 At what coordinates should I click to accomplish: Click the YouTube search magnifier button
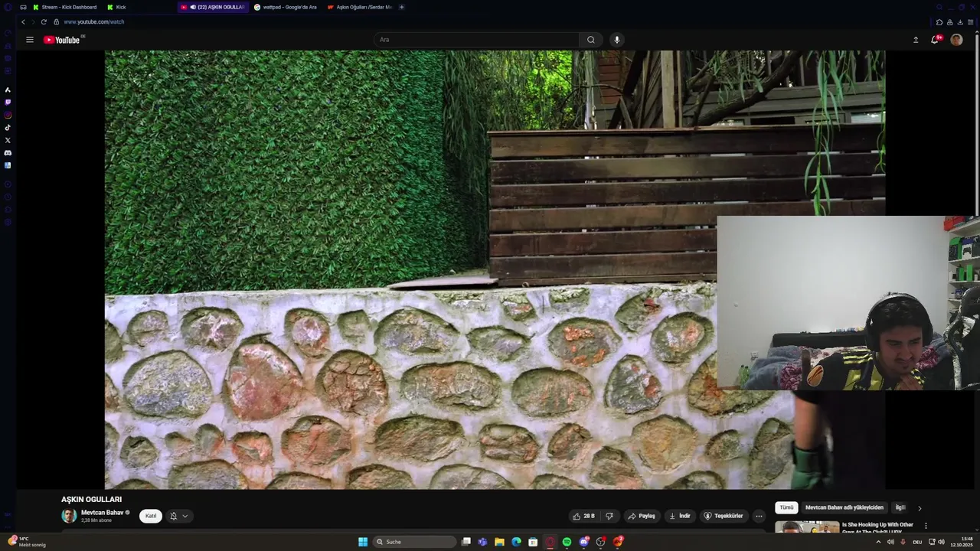(590, 40)
